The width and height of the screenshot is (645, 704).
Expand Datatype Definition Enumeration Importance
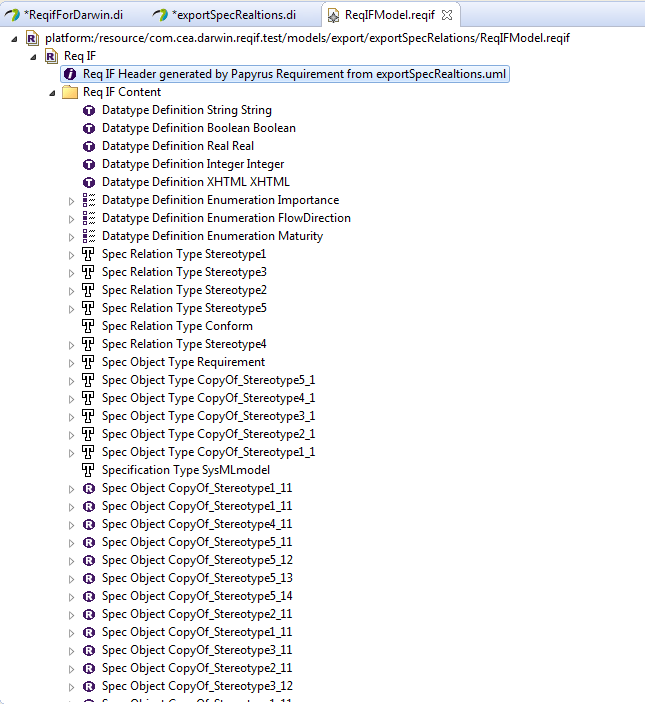coord(71,201)
